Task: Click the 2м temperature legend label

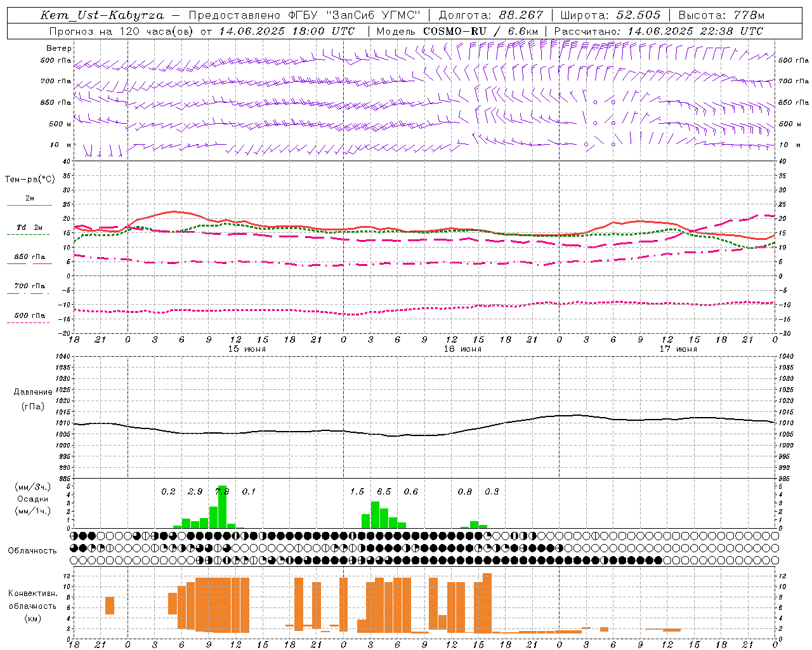Action: [30, 199]
